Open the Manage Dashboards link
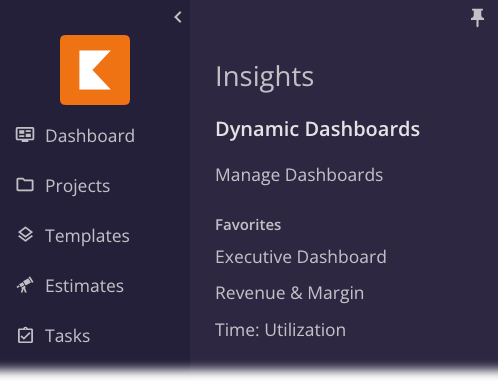The image size is (498, 382). pos(299,175)
